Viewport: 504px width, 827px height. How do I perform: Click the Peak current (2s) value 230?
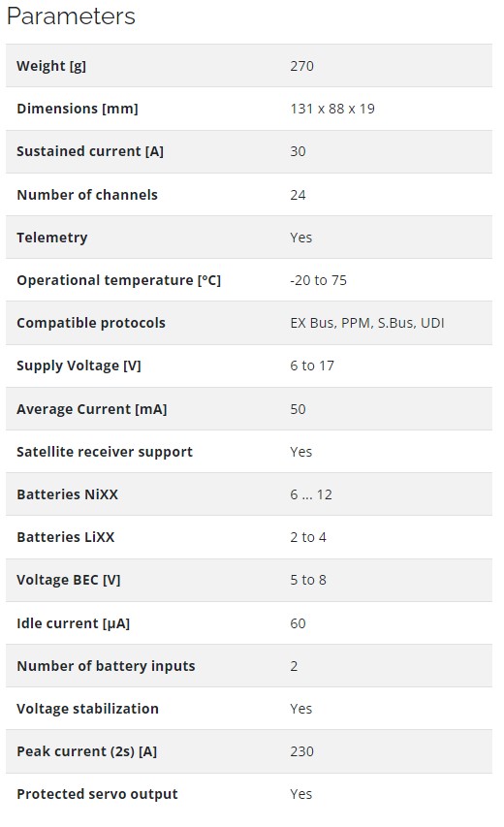click(x=301, y=751)
